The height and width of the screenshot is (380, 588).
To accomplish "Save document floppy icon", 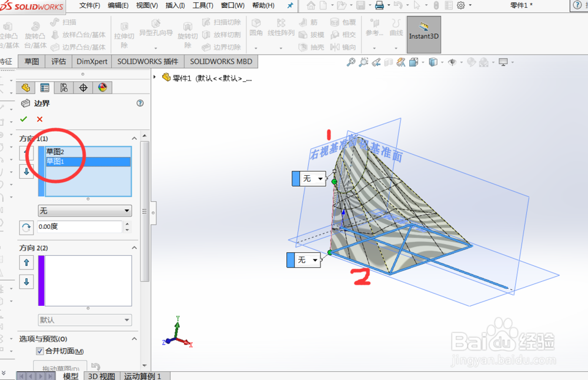I will 361,6.
